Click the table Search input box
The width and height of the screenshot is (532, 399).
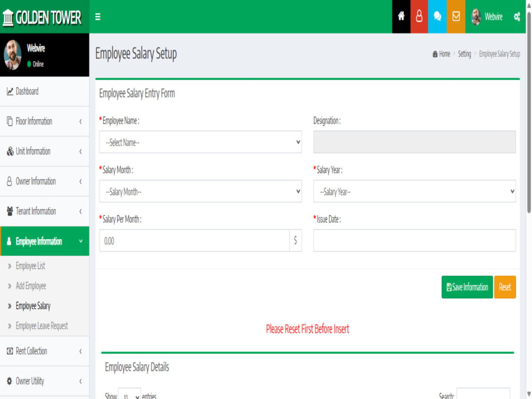point(483,394)
